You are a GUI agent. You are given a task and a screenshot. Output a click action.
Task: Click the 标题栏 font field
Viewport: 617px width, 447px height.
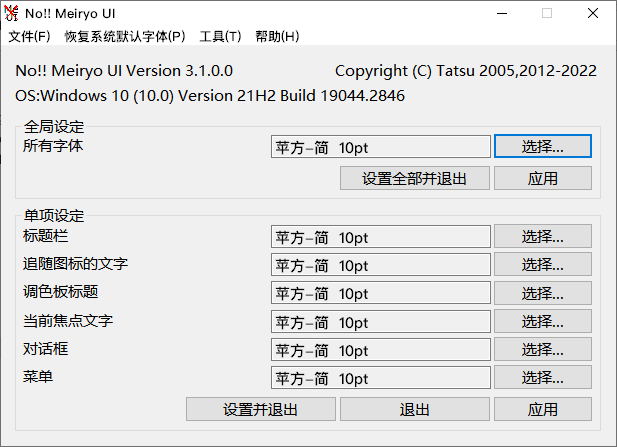pos(381,236)
